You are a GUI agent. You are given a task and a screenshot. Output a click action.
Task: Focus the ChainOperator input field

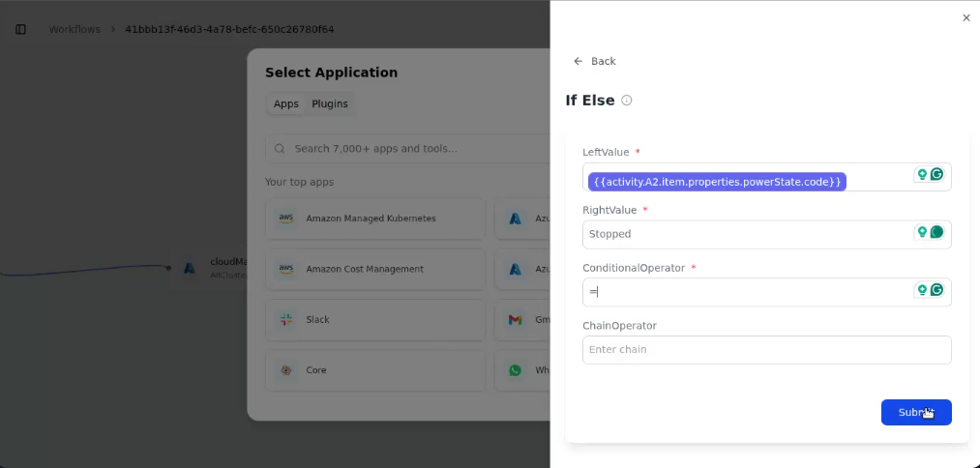click(767, 350)
